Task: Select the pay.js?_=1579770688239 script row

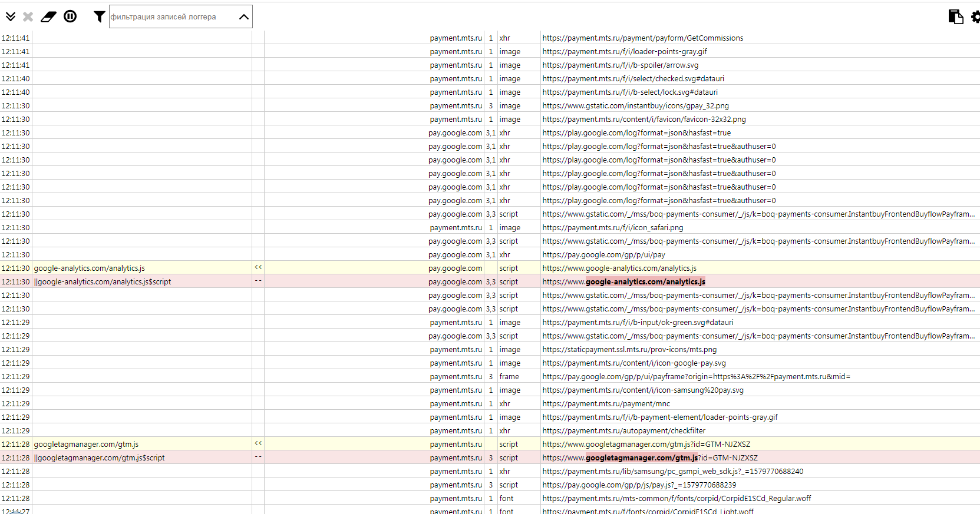Action: click(x=490, y=485)
